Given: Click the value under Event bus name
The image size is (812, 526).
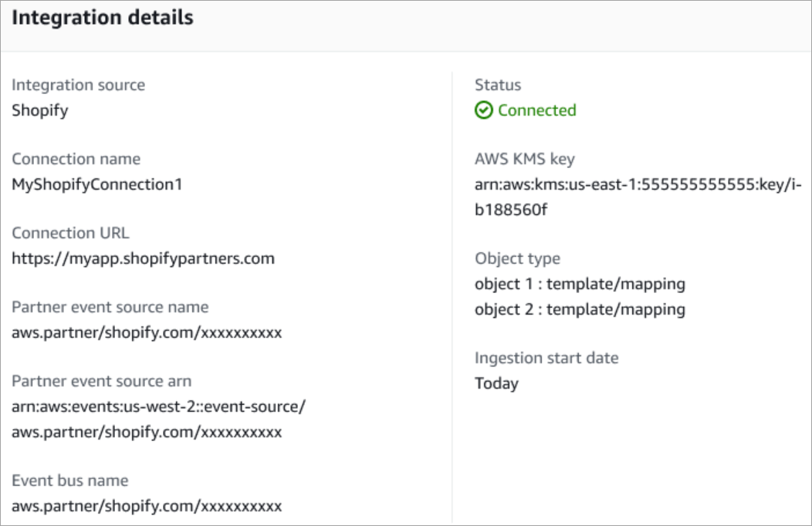Looking at the screenshot, I should pyautogui.click(x=147, y=506).
